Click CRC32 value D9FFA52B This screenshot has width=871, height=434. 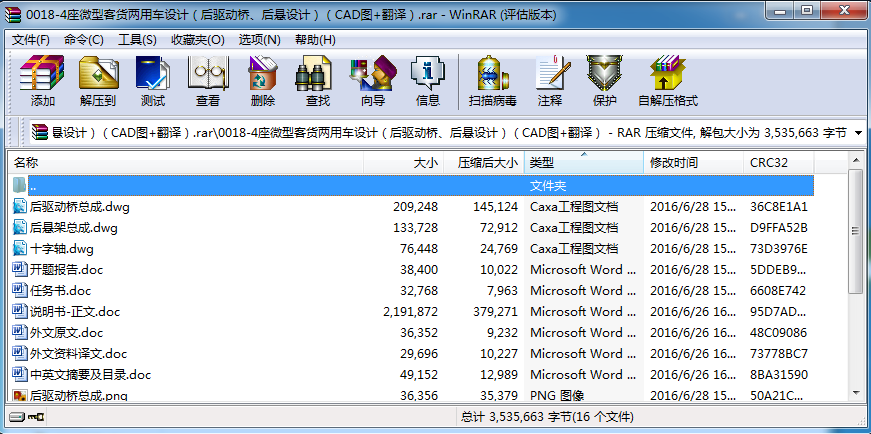point(779,228)
